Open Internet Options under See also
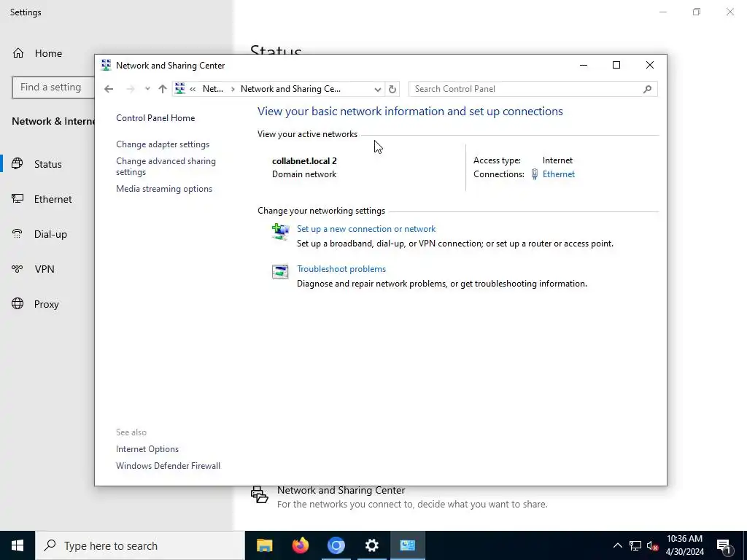 147,449
